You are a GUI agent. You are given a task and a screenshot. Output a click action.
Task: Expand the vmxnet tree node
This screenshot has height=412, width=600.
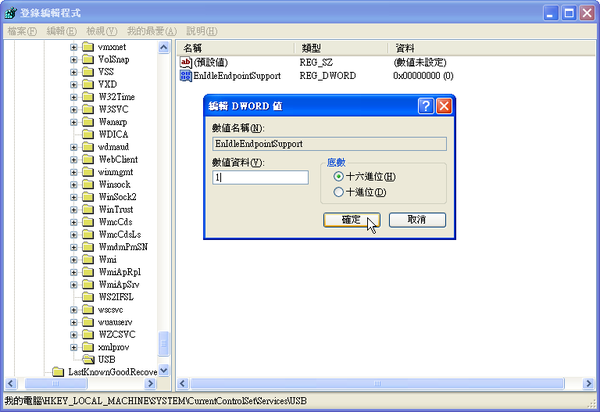coord(73,47)
